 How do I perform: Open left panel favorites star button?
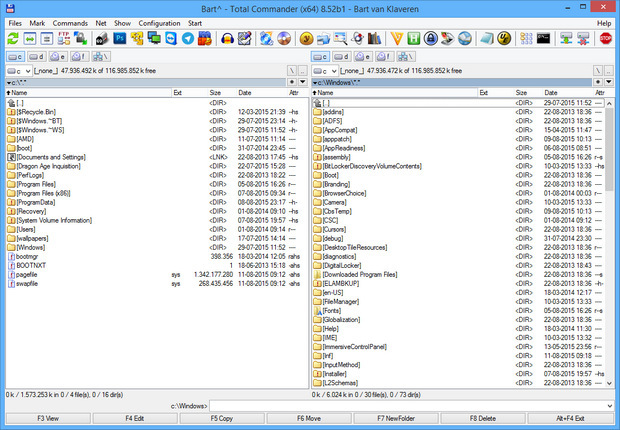tap(292, 82)
